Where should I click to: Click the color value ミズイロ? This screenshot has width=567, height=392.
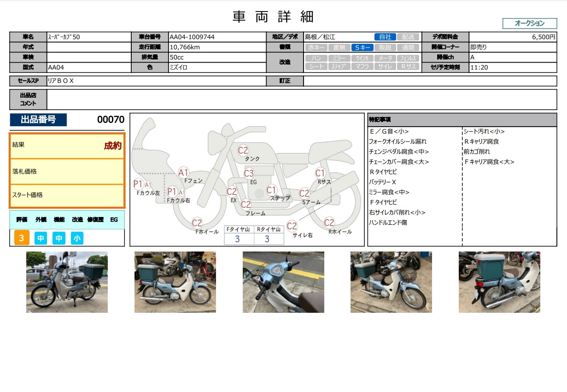click(x=179, y=67)
